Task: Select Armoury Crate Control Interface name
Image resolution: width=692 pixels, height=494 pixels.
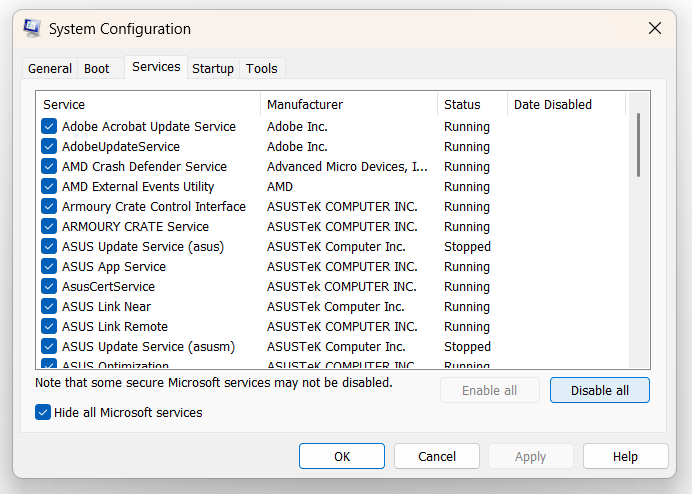Action: tap(154, 207)
